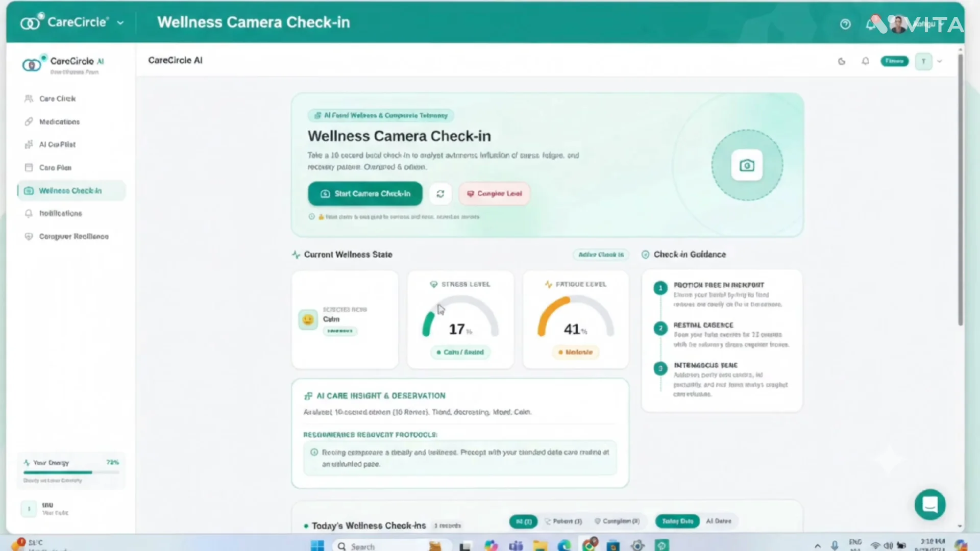Open Windows Start menu
Image resolution: width=980 pixels, height=551 pixels.
click(317, 545)
